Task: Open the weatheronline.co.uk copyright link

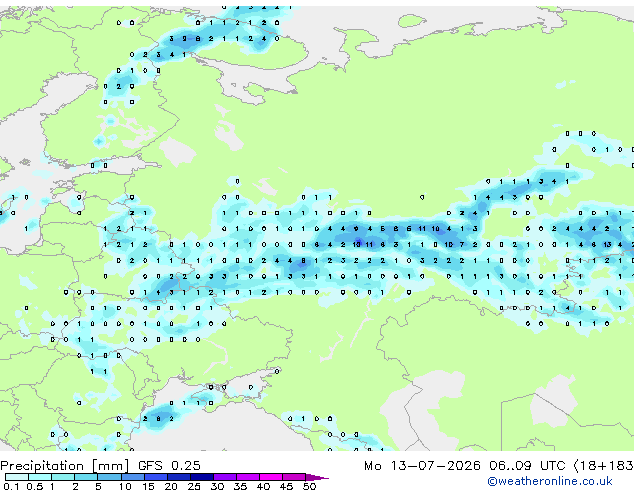Action: point(549,481)
